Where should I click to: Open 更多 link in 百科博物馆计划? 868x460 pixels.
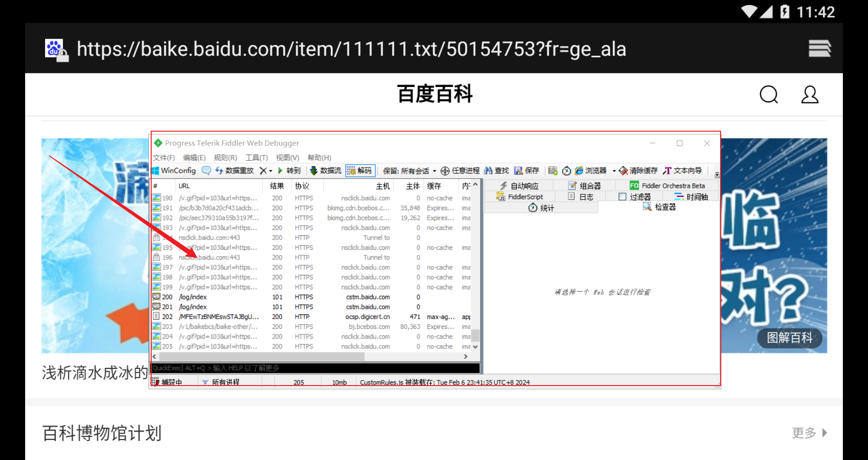809,433
